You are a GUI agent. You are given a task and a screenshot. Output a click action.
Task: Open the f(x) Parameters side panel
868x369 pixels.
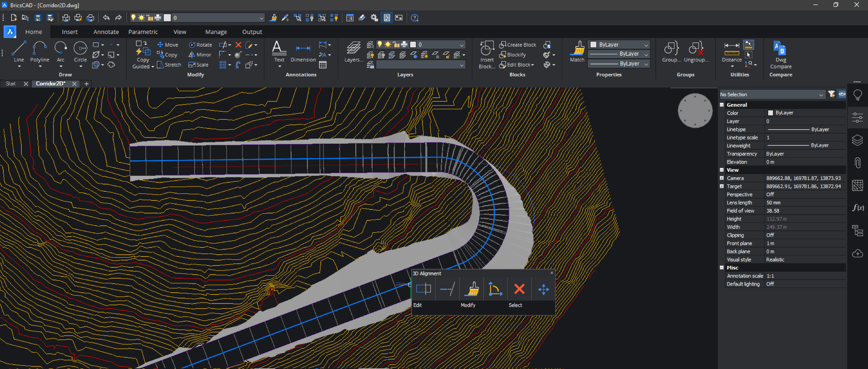coord(858,208)
